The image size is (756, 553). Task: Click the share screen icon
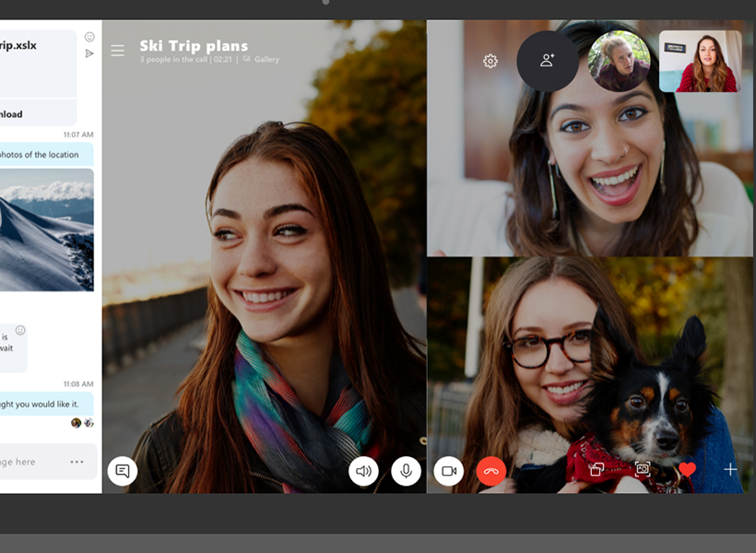(x=597, y=470)
